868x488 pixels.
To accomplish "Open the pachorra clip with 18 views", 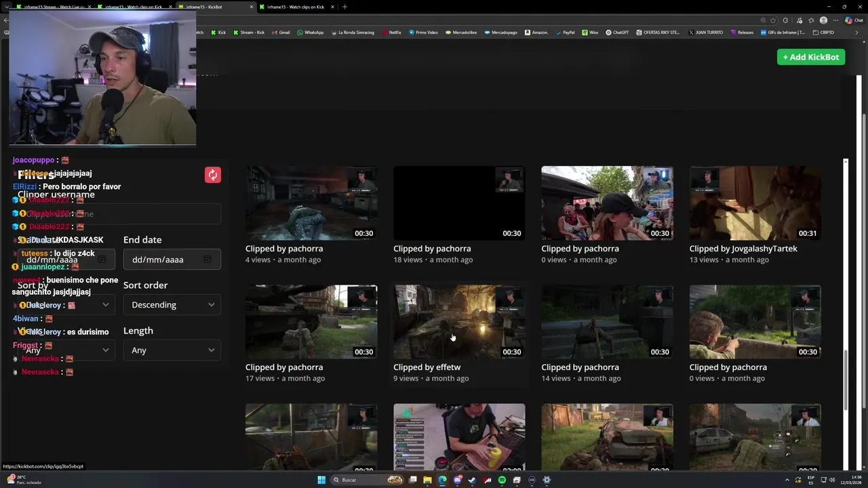I will pos(432,249).
